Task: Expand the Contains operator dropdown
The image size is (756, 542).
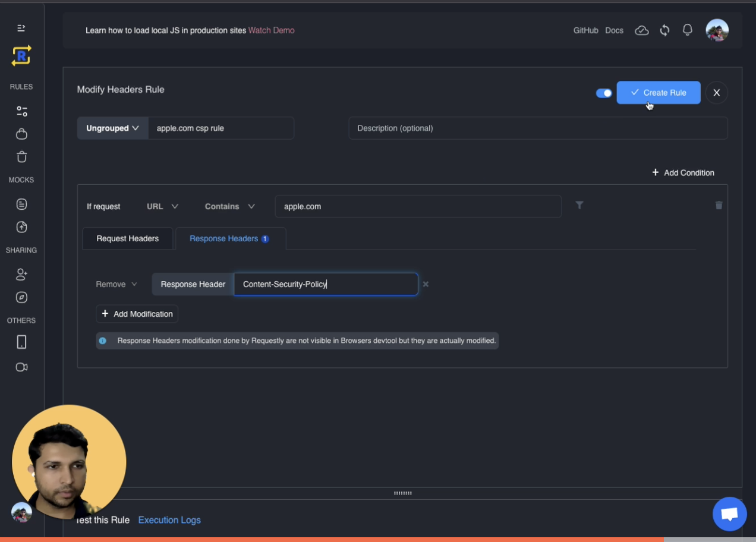Action: [230, 206]
